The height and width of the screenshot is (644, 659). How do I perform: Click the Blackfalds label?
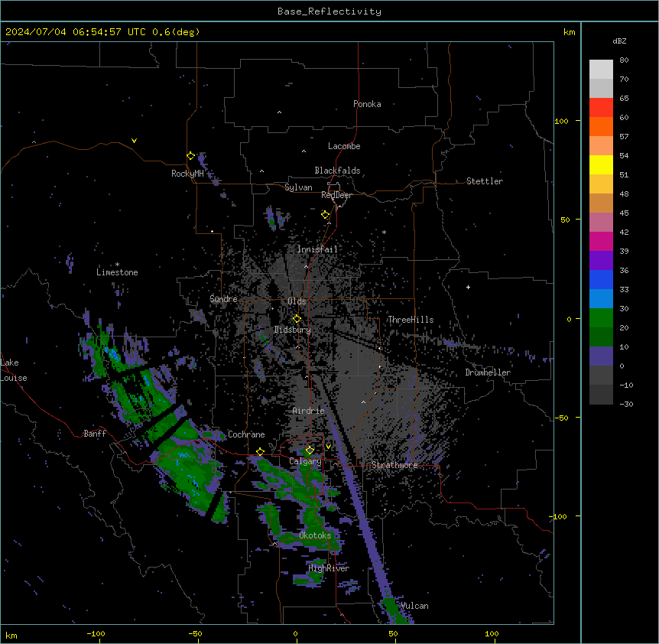[337, 171]
